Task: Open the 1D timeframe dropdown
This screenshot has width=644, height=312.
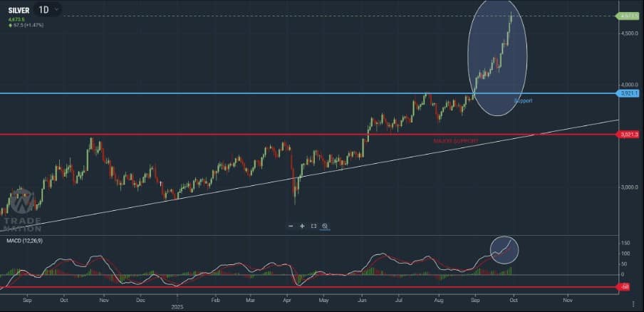Action: click(48, 9)
